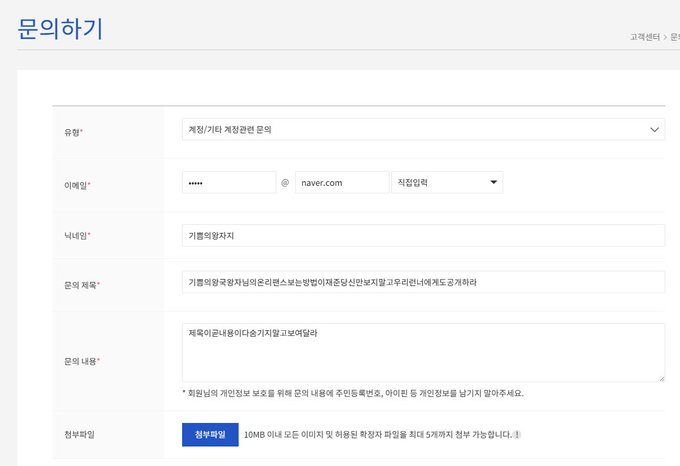Open the 직접입력 domain dropdown
This screenshot has width=680, height=466.
(447, 182)
